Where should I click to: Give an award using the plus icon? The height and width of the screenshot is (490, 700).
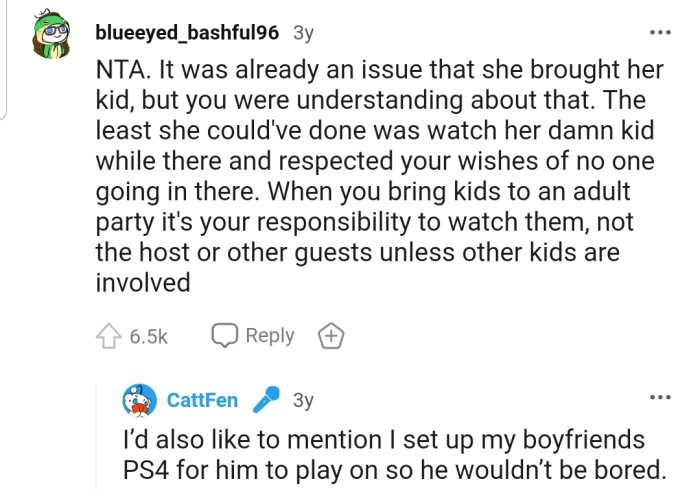tap(329, 337)
